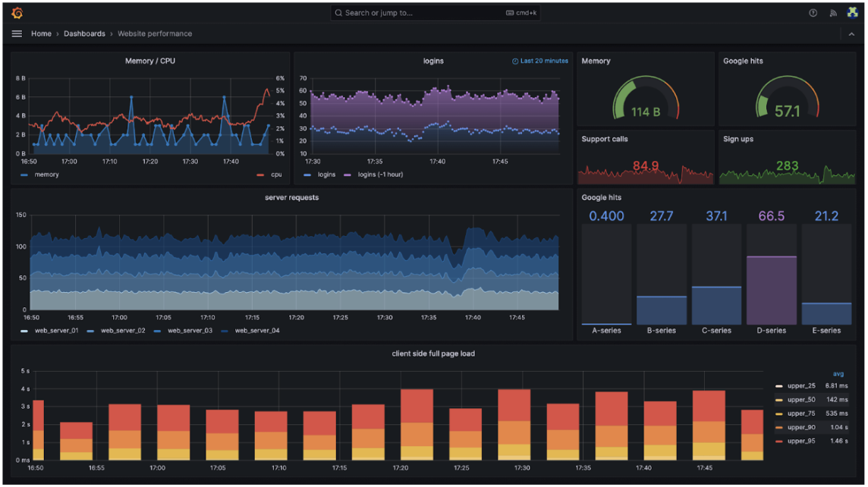Toggle upper_75 legend row
Screen dimensions: 868x487
pos(812,413)
